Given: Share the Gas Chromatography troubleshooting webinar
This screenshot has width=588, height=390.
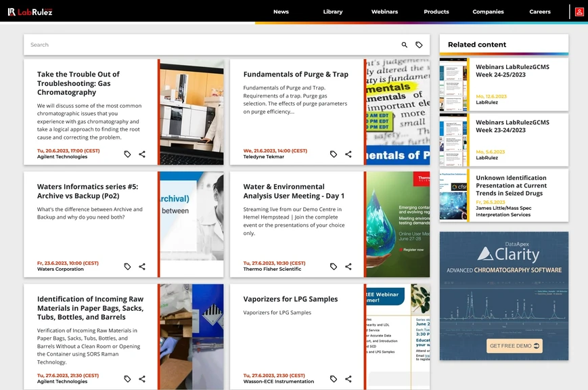Looking at the screenshot, I should (142, 154).
